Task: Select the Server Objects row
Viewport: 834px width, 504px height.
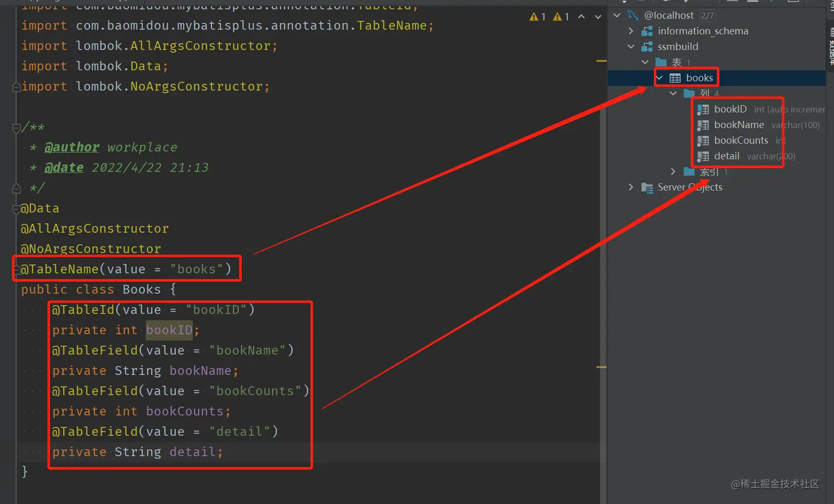Action: 717,187
